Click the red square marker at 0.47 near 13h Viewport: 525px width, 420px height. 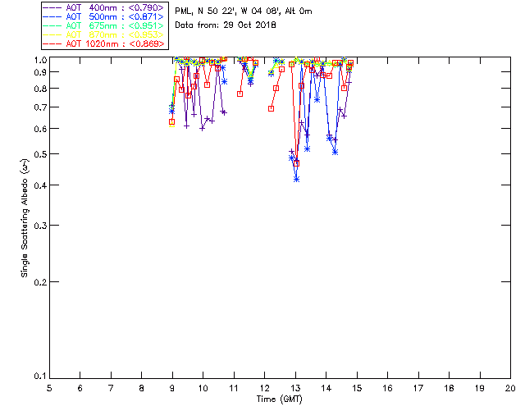296,163
